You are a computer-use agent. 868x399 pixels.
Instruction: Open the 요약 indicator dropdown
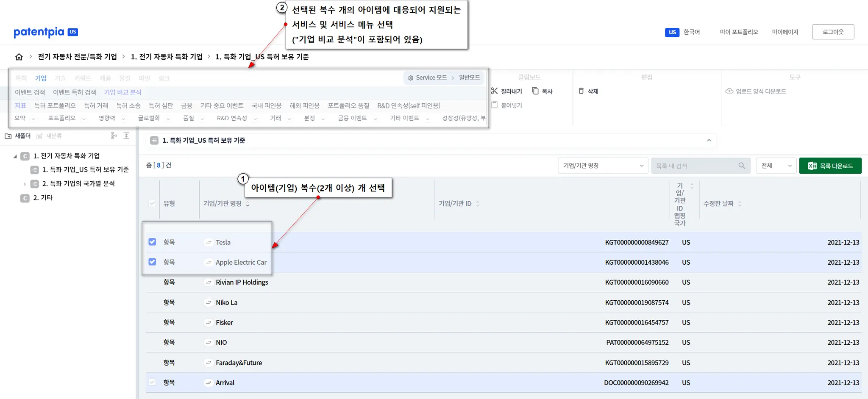pos(33,119)
